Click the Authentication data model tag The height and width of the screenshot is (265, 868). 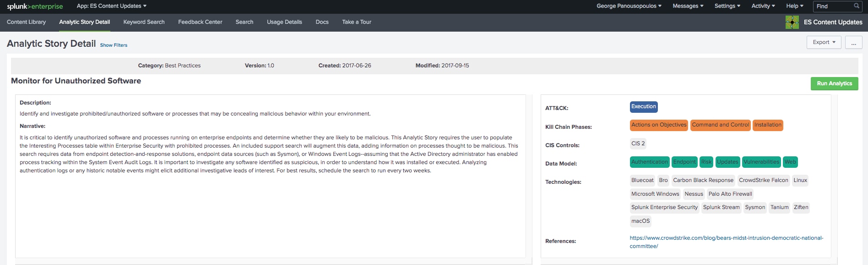tap(650, 162)
